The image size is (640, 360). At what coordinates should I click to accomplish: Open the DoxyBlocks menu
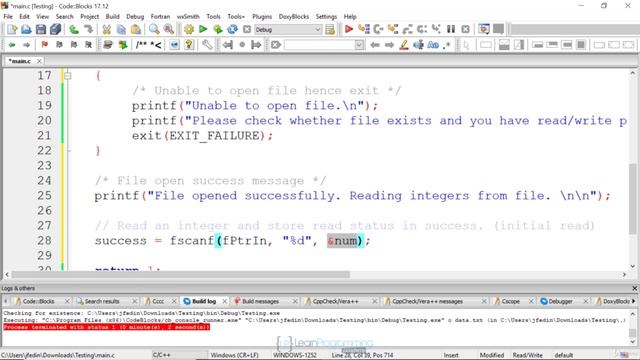[294, 17]
